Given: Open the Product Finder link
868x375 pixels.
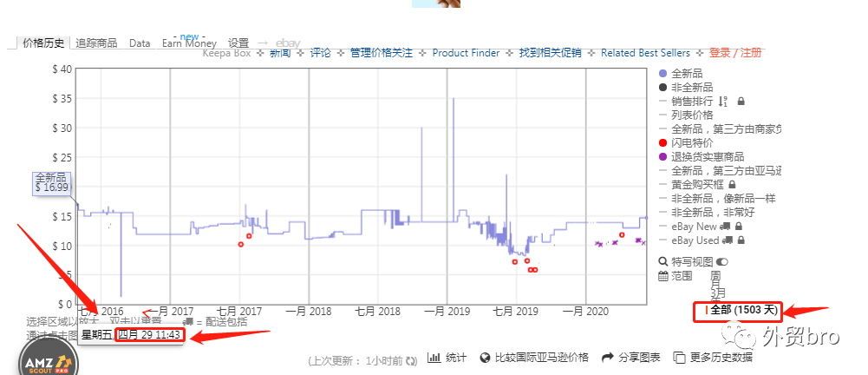Looking at the screenshot, I should [466, 53].
